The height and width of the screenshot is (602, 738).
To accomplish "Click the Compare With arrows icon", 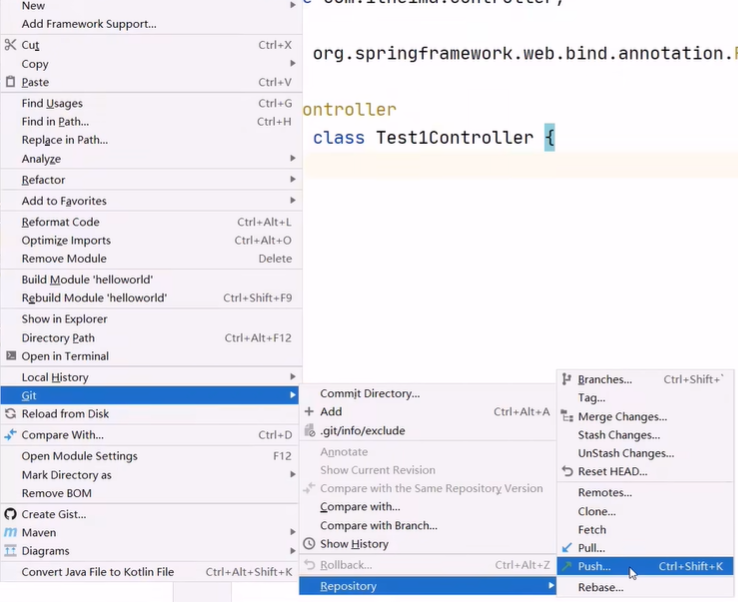I will pyautogui.click(x=10, y=434).
